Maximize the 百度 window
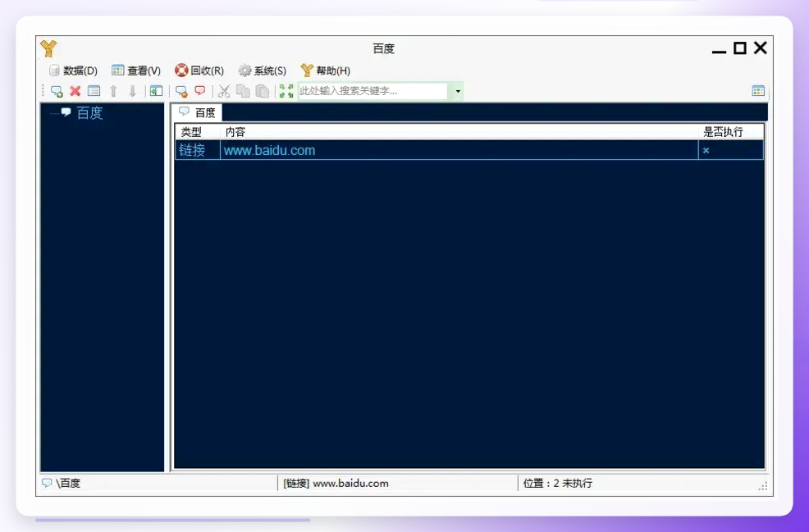The image size is (809, 532). pos(740,48)
